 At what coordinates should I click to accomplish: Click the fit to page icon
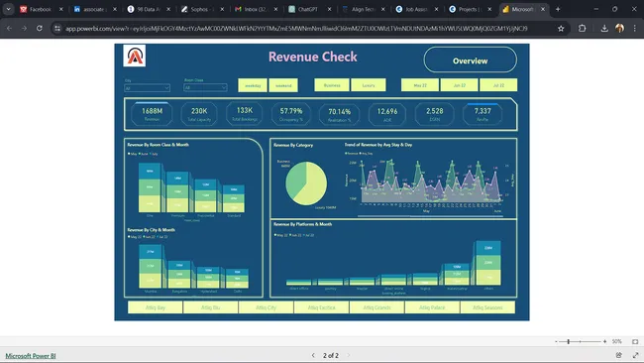point(635,341)
